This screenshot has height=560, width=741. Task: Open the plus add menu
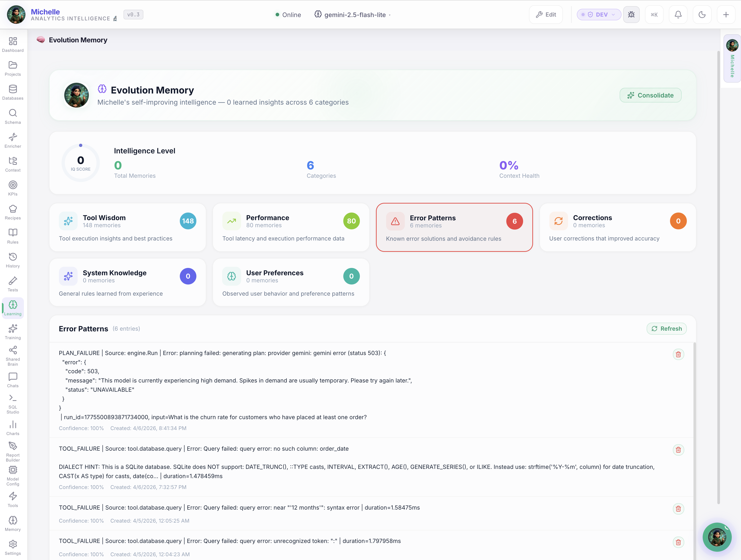point(726,15)
